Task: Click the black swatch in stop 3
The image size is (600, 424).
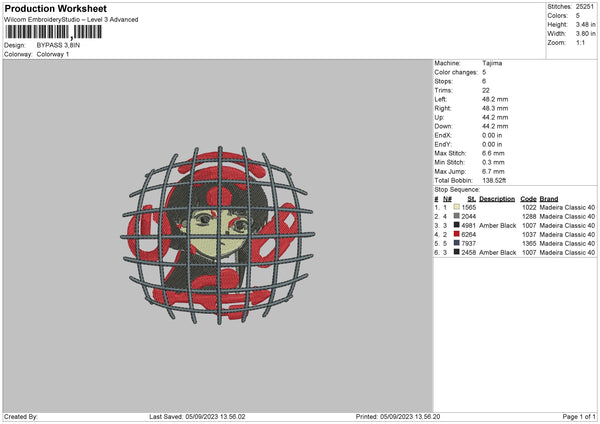Action: tap(458, 226)
